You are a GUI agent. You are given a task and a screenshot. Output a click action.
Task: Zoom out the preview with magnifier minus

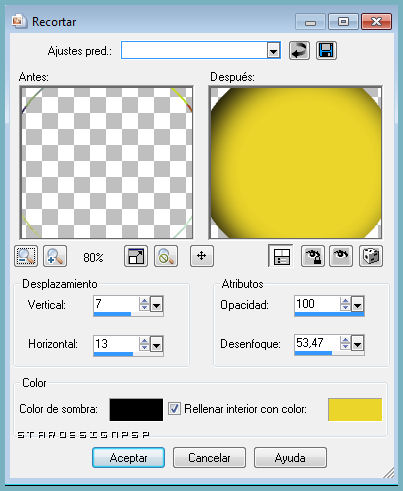point(26,256)
